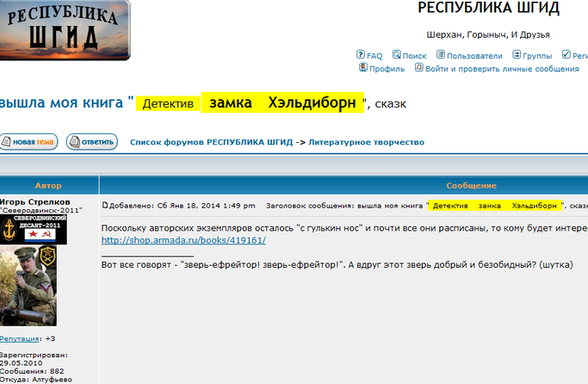Click the ответить reply button
Screen dimensions: 588x384
click(x=92, y=142)
